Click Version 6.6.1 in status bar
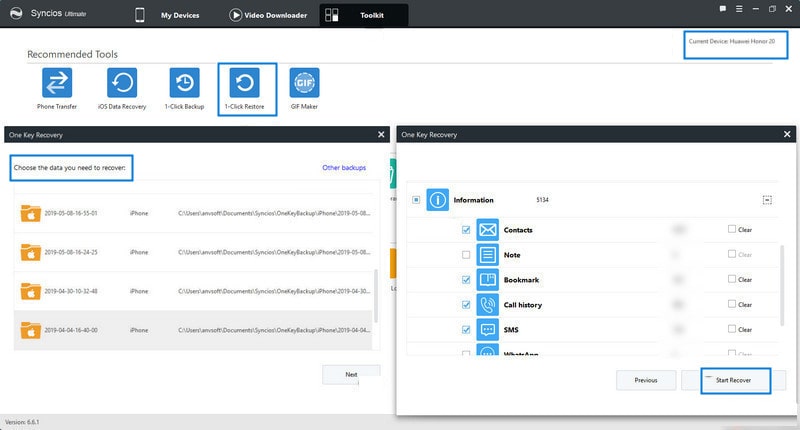 coord(22,422)
